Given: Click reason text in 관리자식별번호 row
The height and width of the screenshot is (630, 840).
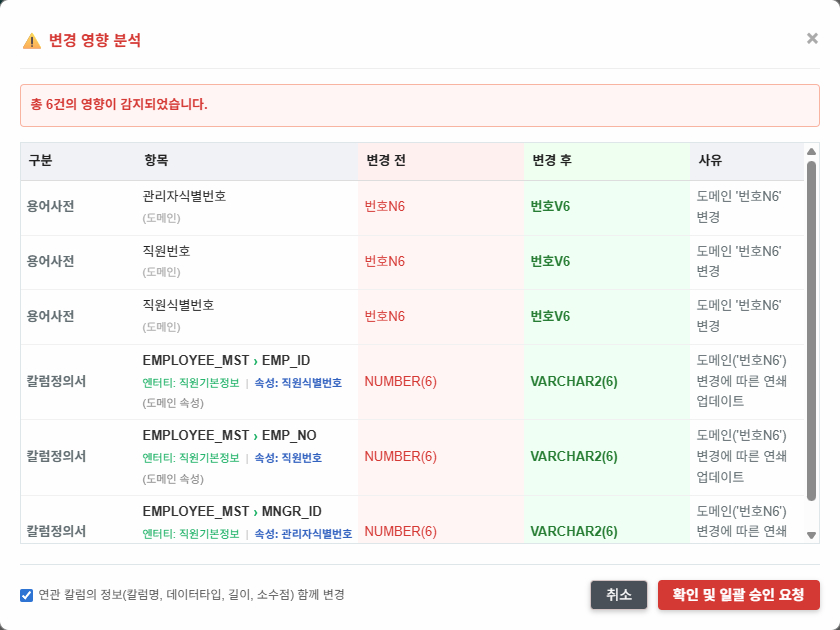Looking at the screenshot, I should click(x=739, y=207).
